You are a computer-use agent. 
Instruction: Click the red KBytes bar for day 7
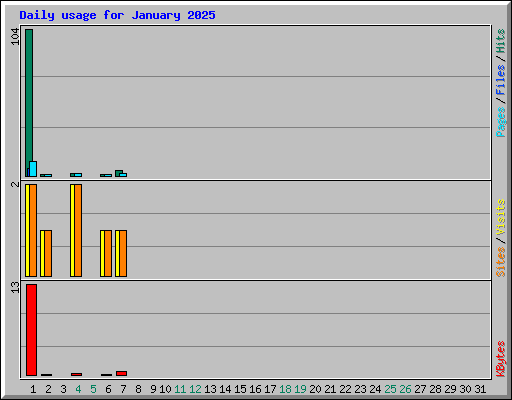(x=121, y=373)
